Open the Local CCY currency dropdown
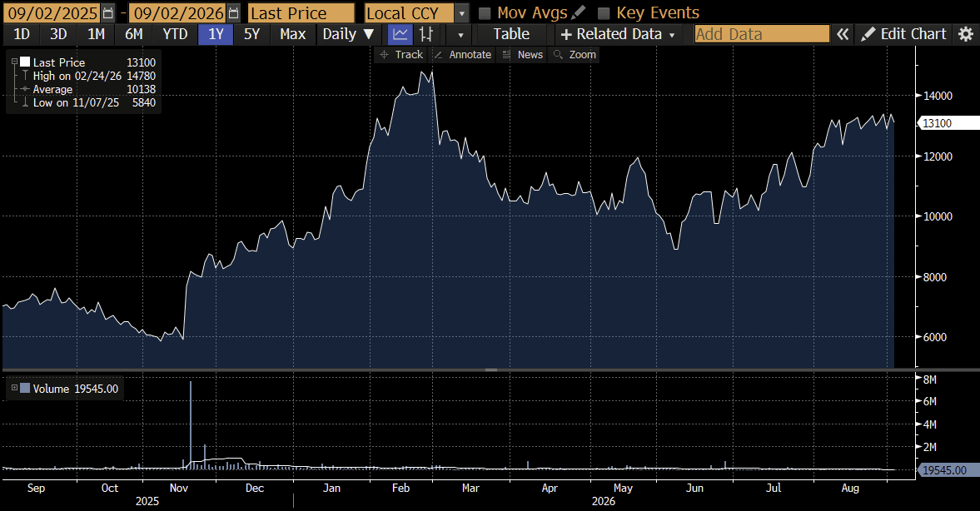The image size is (980, 511). (461, 13)
